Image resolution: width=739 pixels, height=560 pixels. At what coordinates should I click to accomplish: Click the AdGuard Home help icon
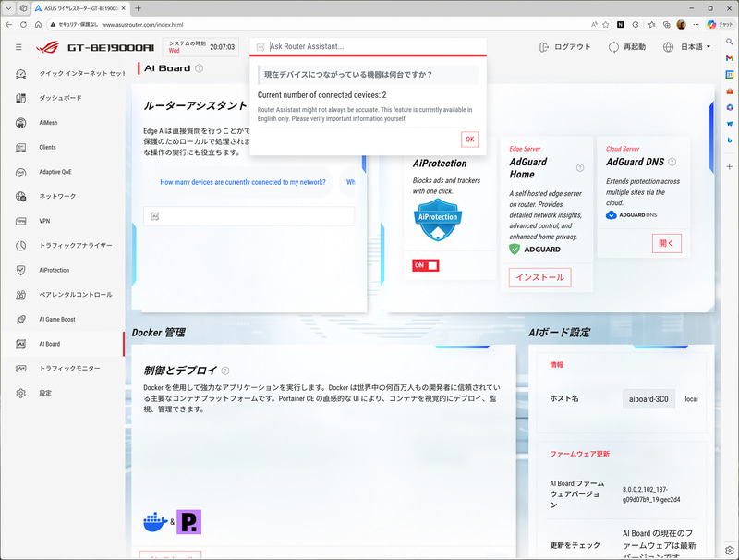pyautogui.click(x=580, y=168)
